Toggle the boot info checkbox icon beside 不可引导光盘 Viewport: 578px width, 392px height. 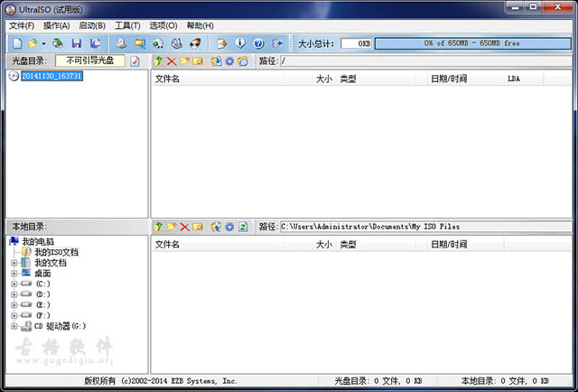click(x=135, y=61)
